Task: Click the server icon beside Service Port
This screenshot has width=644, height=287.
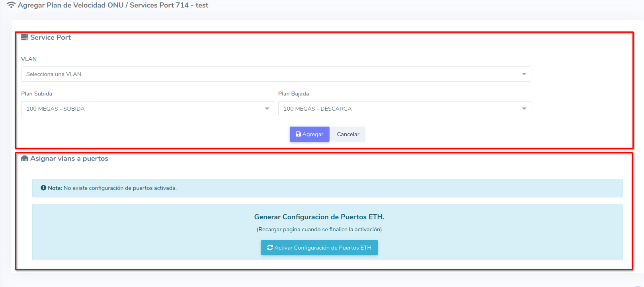Action: pos(25,37)
